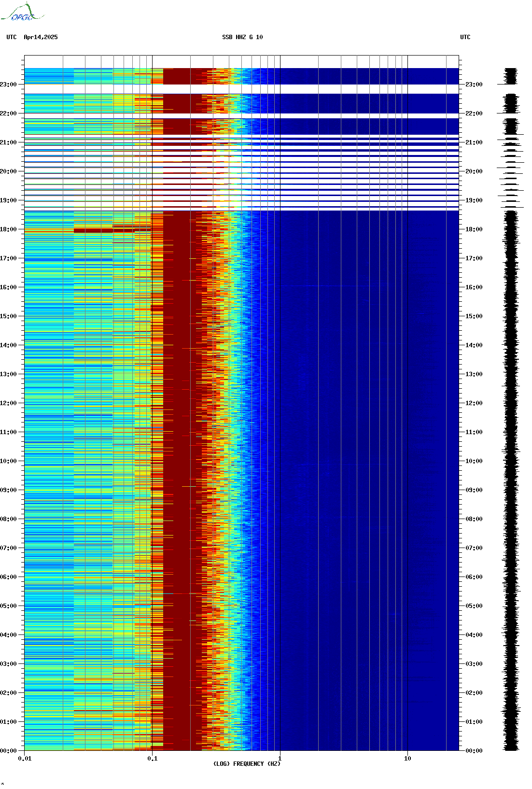Click the UTC label at top right
532x789 pixels.
pyautogui.click(x=465, y=37)
